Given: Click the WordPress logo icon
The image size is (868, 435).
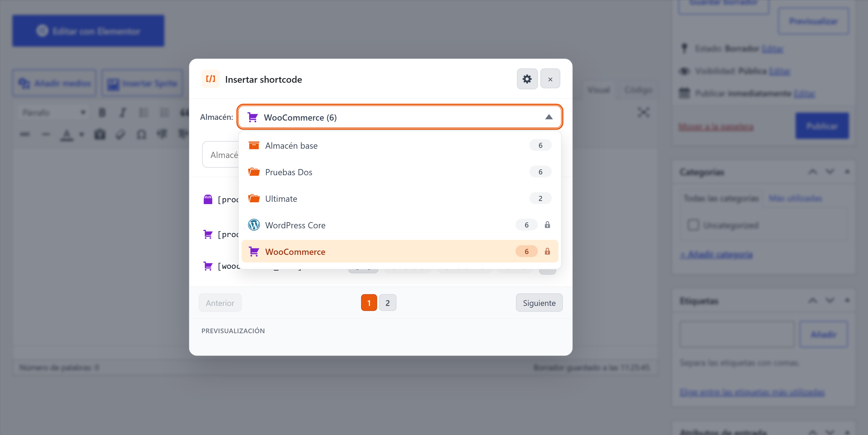Looking at the screenshot, I should click(x=254, y=225).
